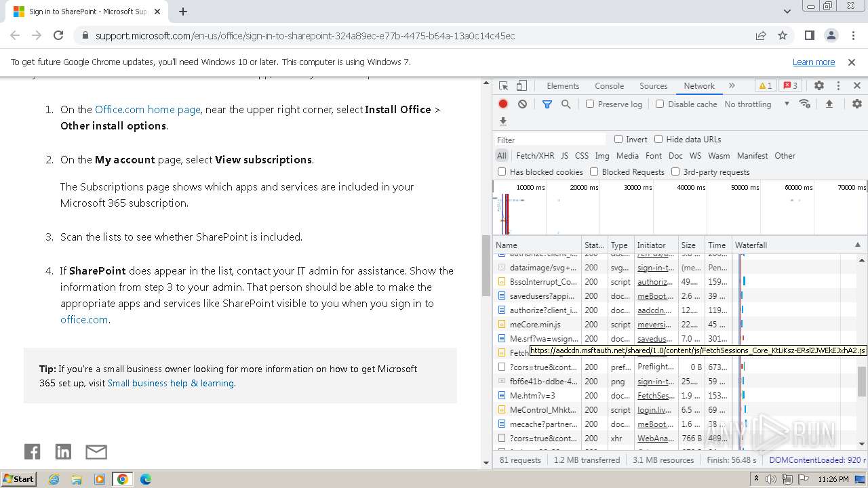Reload the page in Chrome
The height and width of the screenshot is (488, 868).
point(58,35)
